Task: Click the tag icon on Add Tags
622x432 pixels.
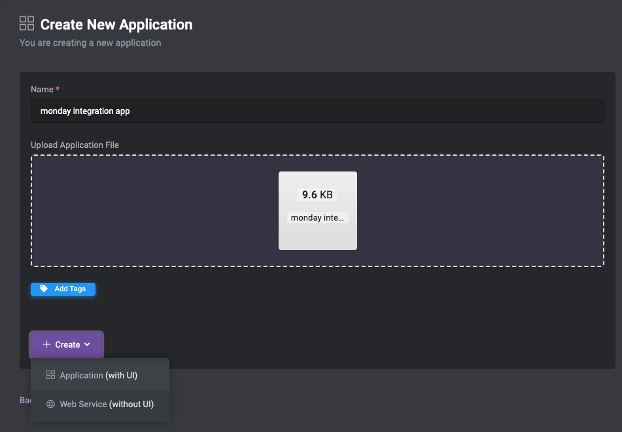Action: [44, 289]
